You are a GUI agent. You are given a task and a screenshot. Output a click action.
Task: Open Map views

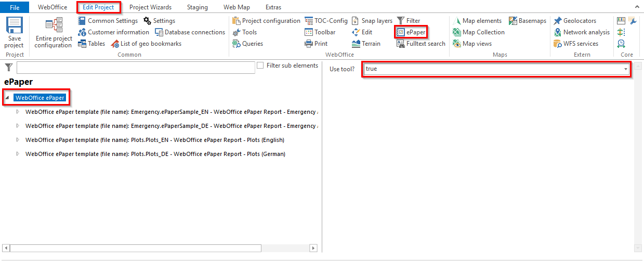point(472,44)
